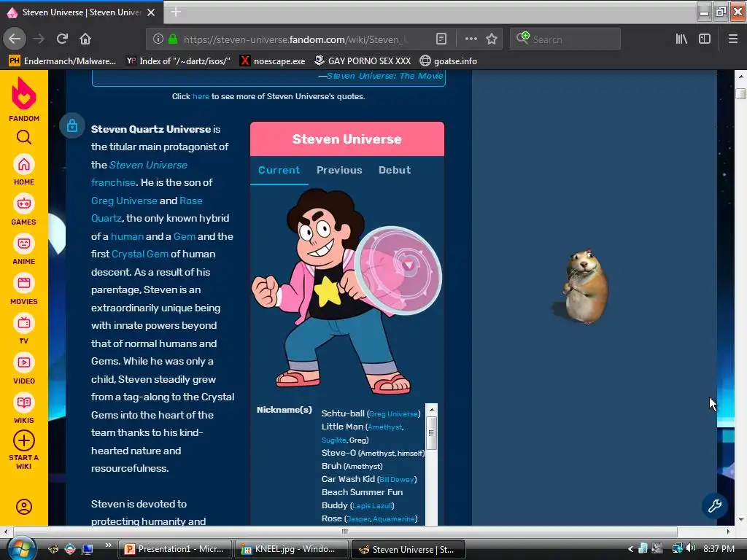Click the page vertical scrollbar thumb
The height and width of the screenshot is (560, 747).
tap(741, 93)
